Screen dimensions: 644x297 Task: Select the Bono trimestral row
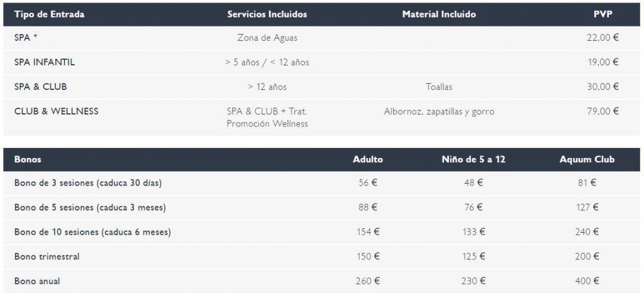point(322,257)
